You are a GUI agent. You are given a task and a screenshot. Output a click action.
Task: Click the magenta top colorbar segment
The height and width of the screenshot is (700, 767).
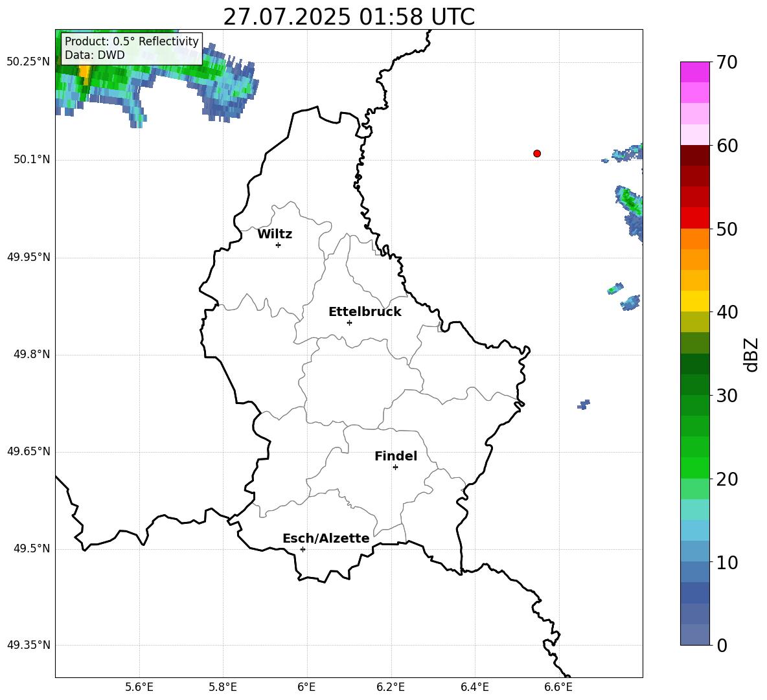tap(694, 73)
